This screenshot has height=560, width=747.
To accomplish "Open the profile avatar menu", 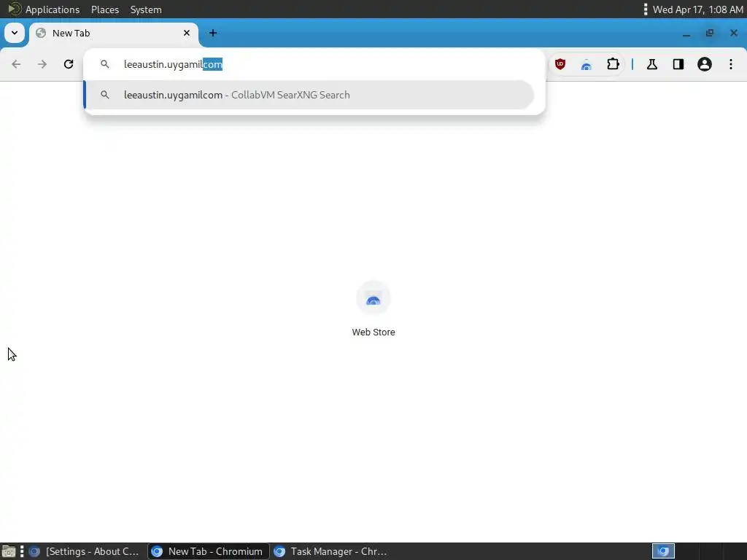I will [705, 64].
